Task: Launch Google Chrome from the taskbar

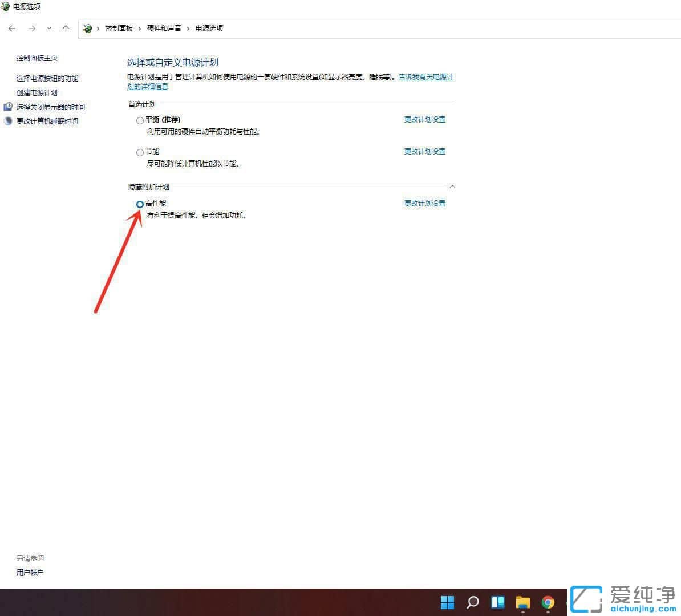Action: click(x=548, y=602)
